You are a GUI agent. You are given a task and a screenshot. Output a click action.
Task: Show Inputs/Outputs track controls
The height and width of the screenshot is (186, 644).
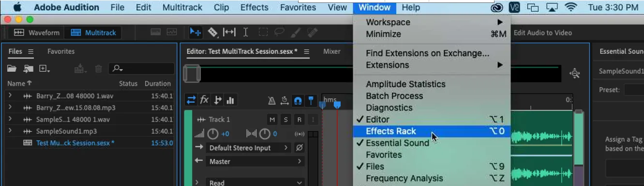tap(191, 100)
